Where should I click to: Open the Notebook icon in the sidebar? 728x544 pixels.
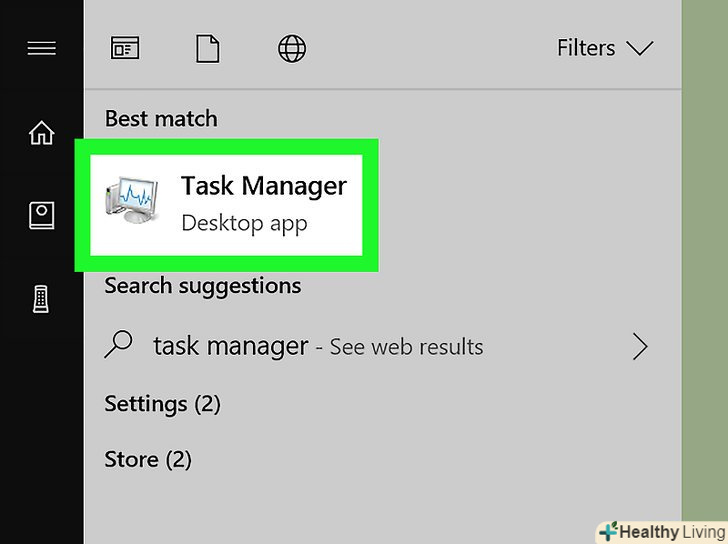point(41,215)
